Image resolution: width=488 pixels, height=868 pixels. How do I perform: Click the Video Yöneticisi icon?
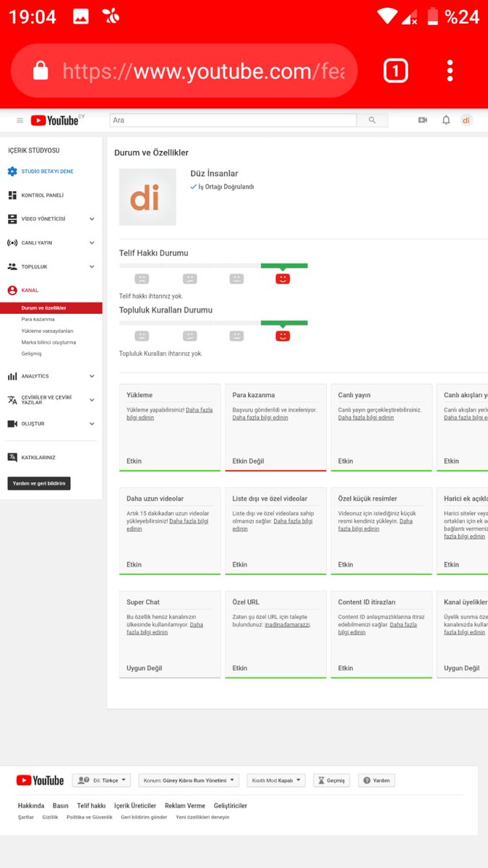[12, 218]
